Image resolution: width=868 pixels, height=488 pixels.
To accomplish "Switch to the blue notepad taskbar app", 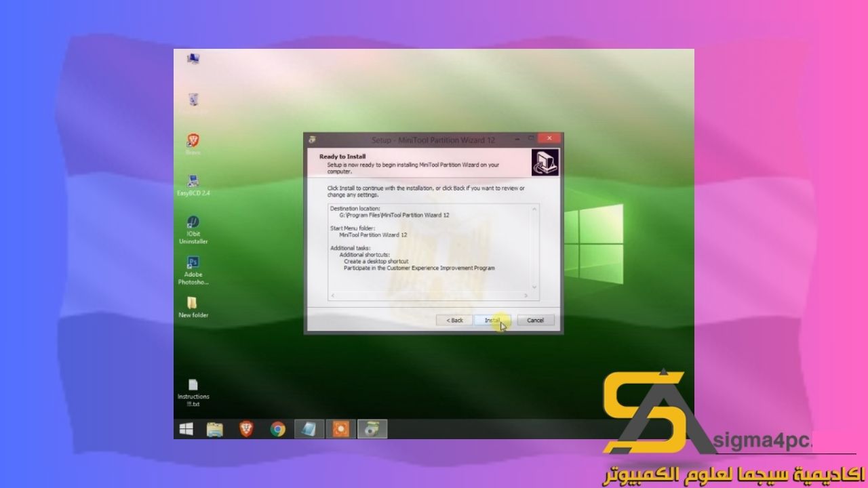I will point(309,429).
